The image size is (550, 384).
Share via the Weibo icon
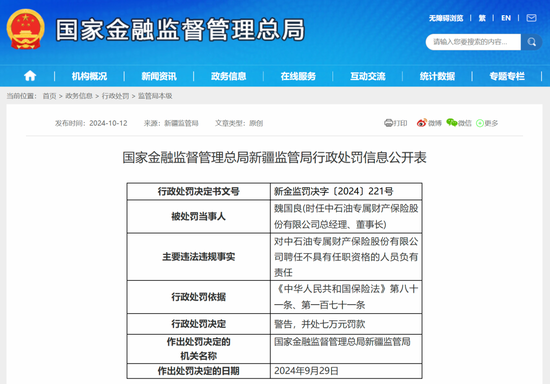click(x=422, y=123)
